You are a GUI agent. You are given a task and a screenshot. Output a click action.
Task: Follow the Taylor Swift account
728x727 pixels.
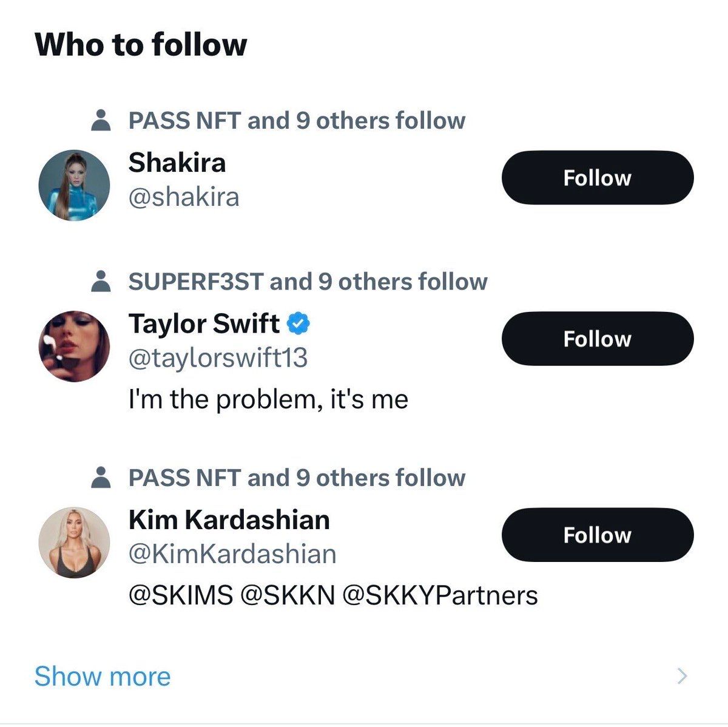597,339
